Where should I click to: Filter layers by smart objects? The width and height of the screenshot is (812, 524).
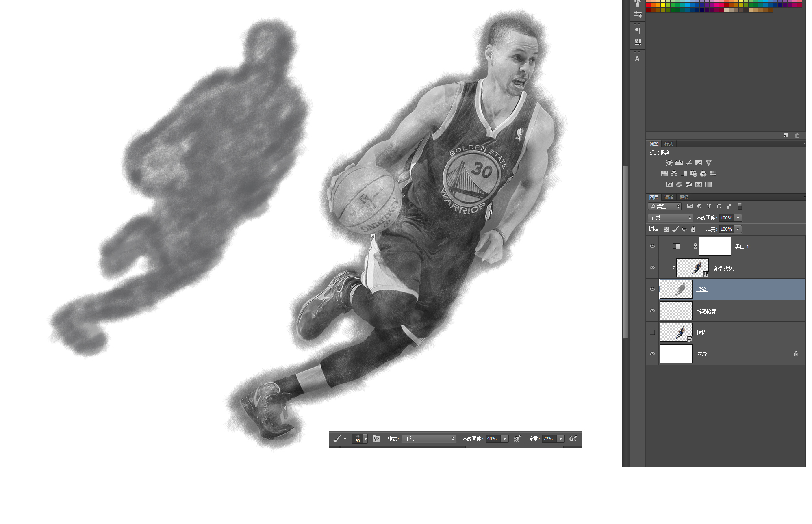729,206
